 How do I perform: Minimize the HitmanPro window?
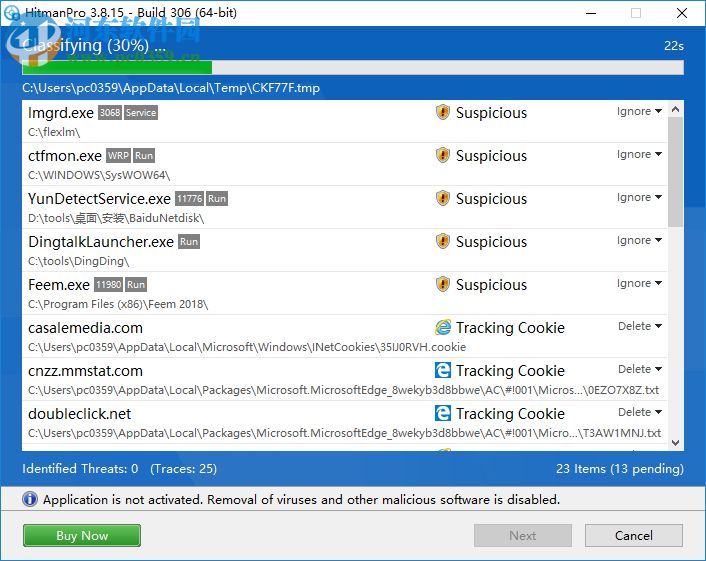click(591, 13)
